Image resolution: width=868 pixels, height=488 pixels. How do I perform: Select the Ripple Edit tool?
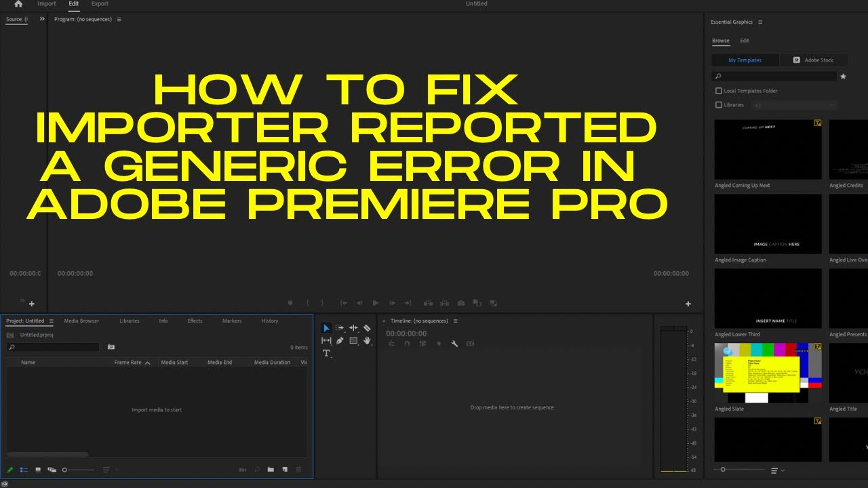pos(353,328)
